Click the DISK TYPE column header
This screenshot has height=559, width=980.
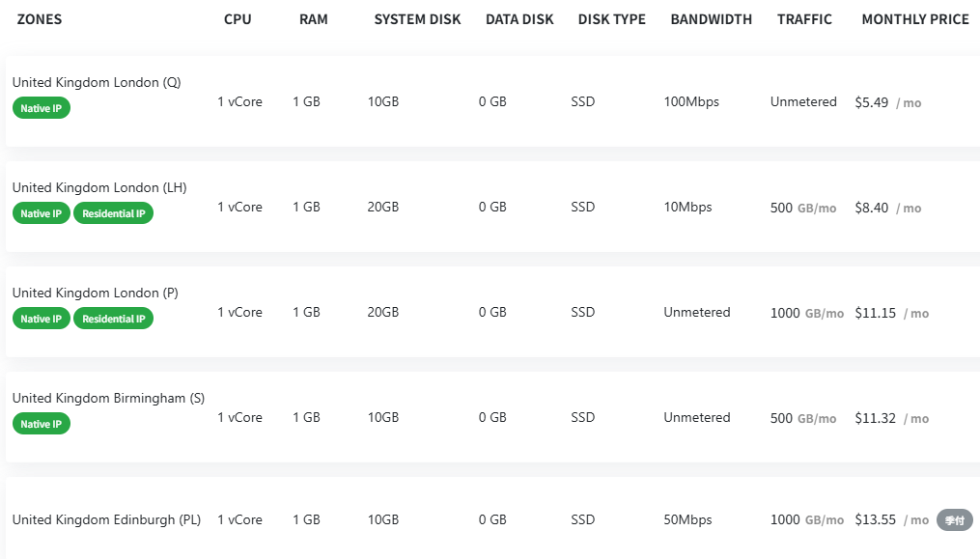tap(612, 19)
